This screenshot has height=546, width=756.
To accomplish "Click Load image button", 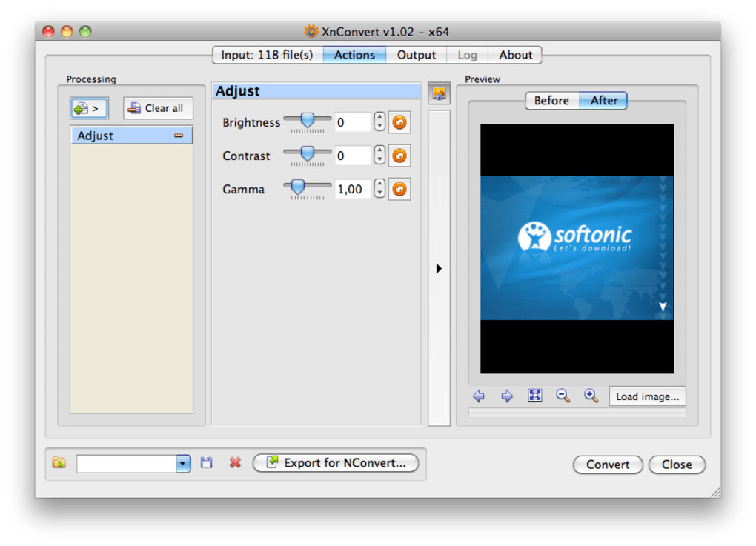I will tap(647, 396).
